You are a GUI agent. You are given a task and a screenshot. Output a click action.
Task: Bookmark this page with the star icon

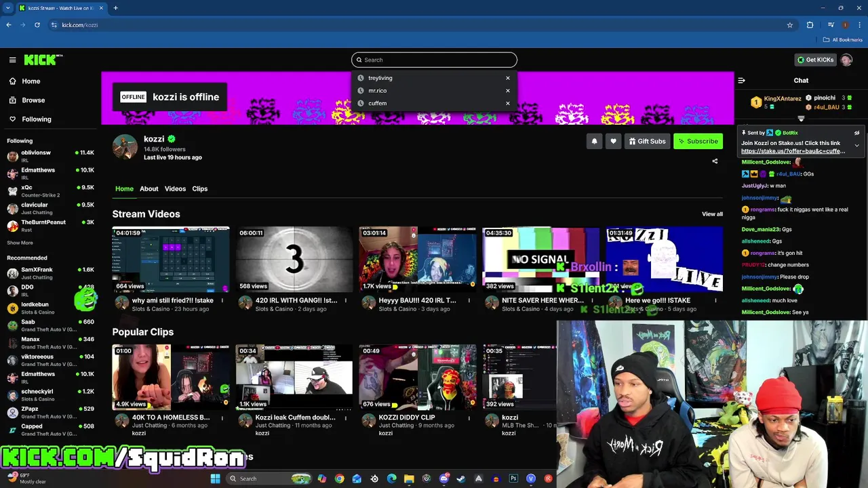(790, 25)
